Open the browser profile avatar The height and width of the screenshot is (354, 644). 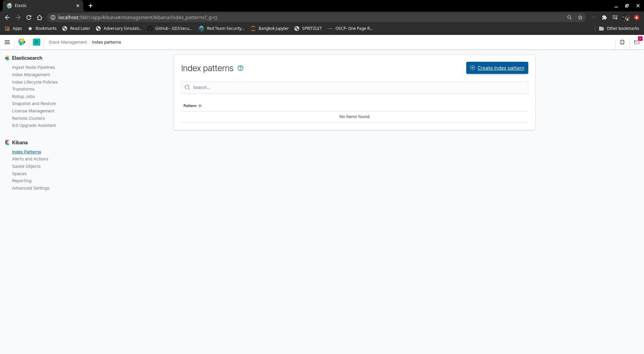[x=626, y=17]
